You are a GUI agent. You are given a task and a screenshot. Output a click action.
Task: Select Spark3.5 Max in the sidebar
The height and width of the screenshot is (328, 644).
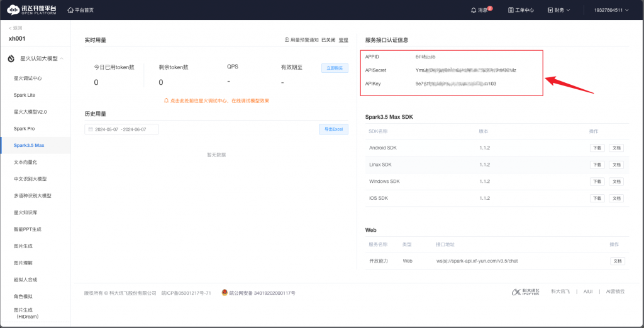click(x=29, y=145)
